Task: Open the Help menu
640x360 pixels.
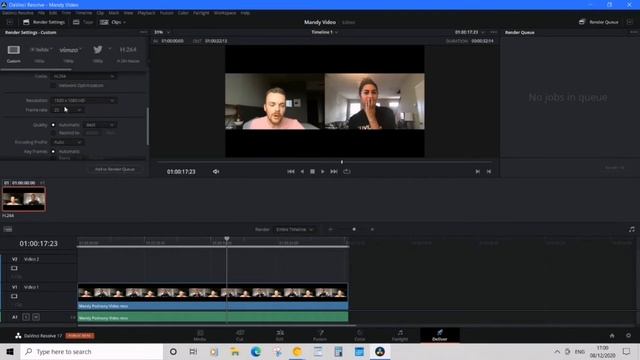Action: coord(245,13)
